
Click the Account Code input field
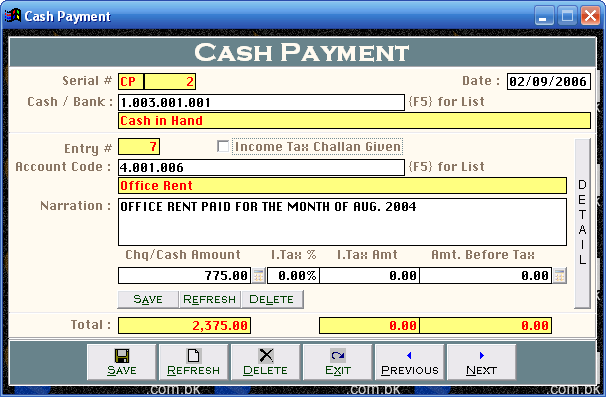pos(261,167)
